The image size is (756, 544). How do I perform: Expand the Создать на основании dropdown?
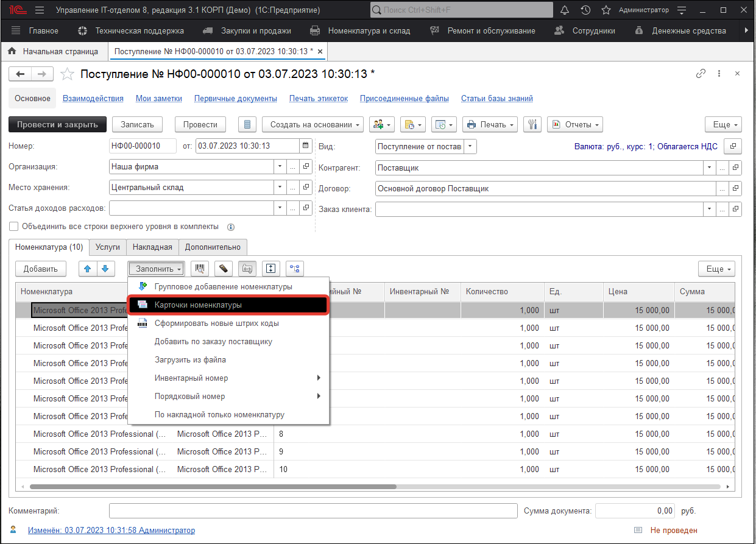click(x=313, y=125)
